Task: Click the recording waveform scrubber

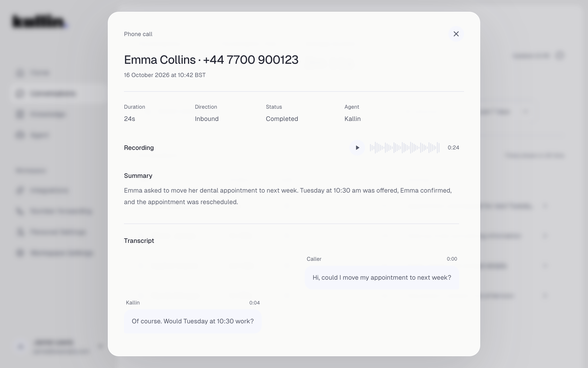Action: click(405, 148)
